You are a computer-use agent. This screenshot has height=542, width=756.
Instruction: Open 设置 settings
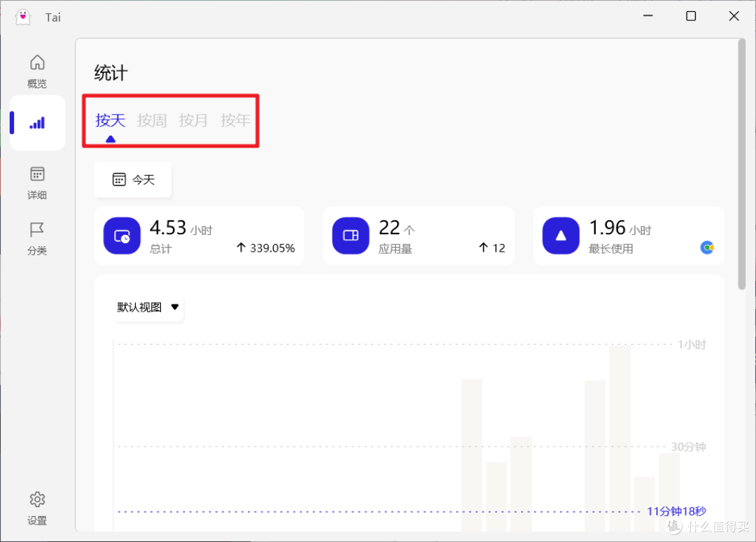pos(37,508)
